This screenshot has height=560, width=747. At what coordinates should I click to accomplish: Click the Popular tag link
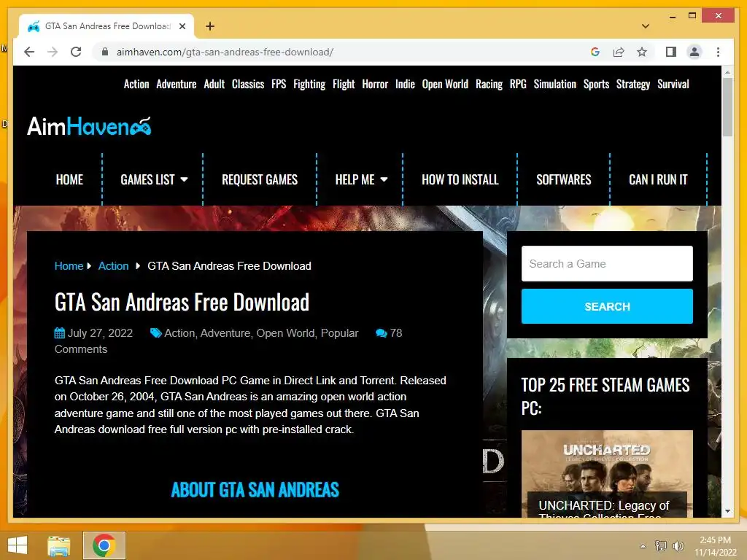pyautogui.click(x=339, y=333)
